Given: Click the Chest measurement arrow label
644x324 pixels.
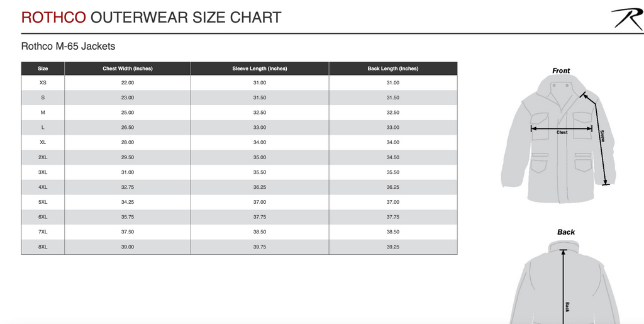Looking at the screenshot, I should [562, 132].
